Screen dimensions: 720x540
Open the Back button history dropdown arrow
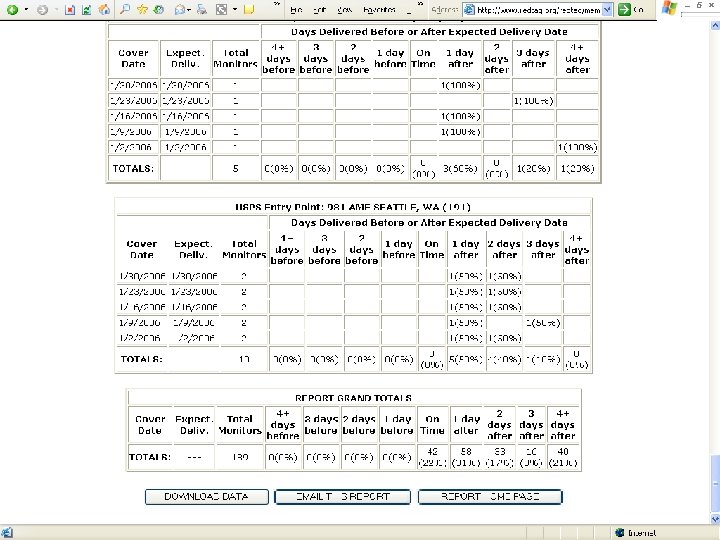26,9
